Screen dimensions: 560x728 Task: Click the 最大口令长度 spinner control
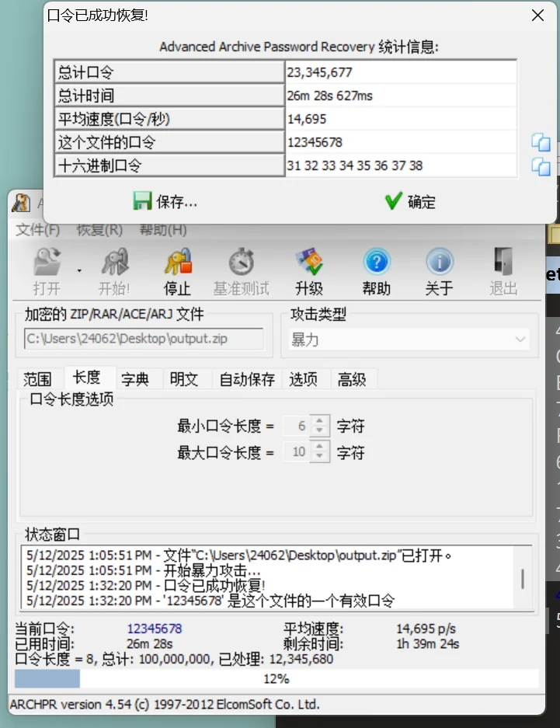point(319,452)
